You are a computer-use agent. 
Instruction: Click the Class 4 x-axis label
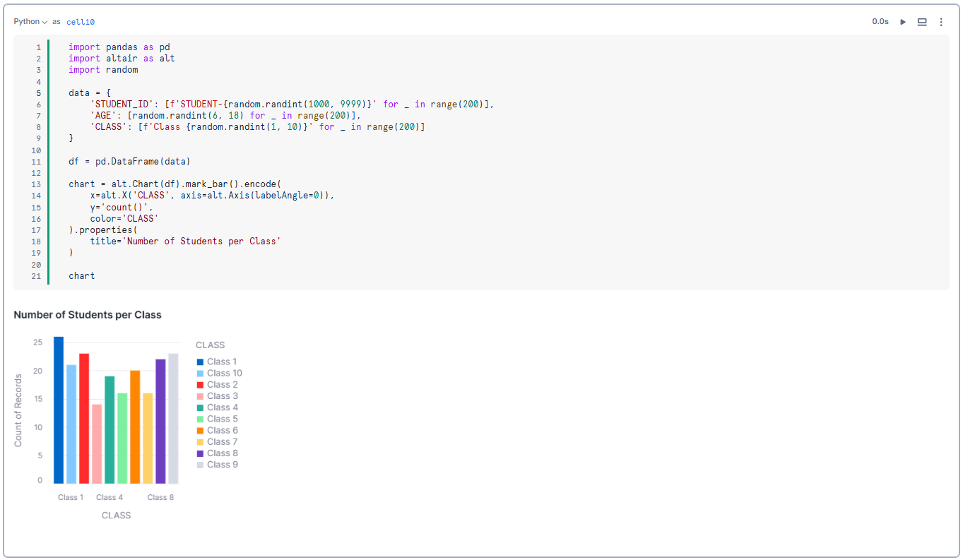[x=110, y=496]
